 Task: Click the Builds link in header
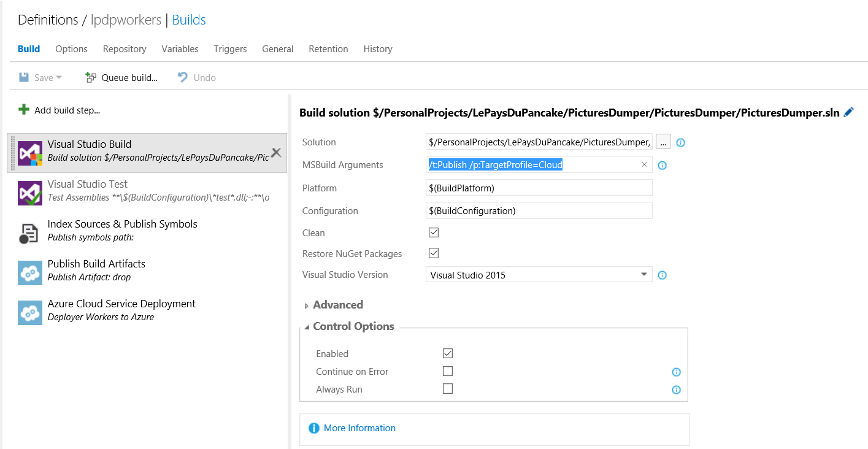click(189, 20)
